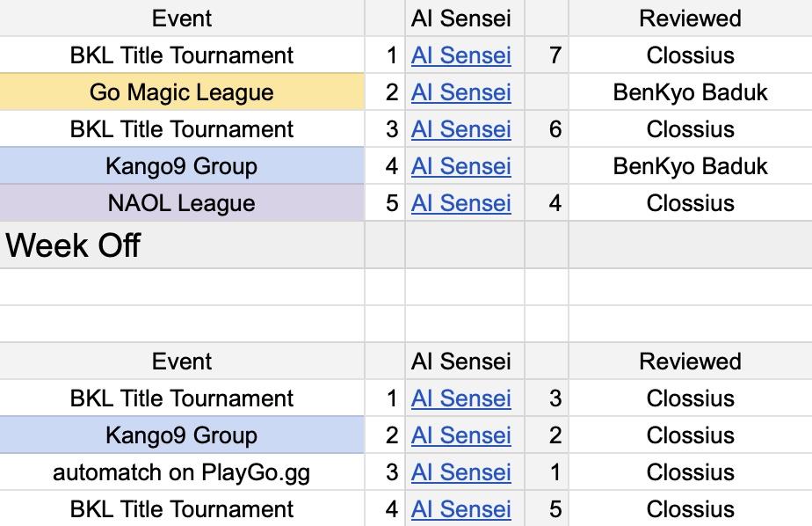This screenshot has height=526, width=812.
Task: Select BenKyo Baduk cell in Go Magic League row
Action: tap(690, 92)
